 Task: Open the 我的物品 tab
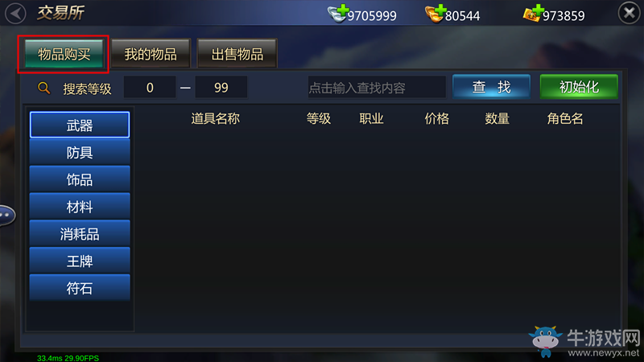pos(151,54)
